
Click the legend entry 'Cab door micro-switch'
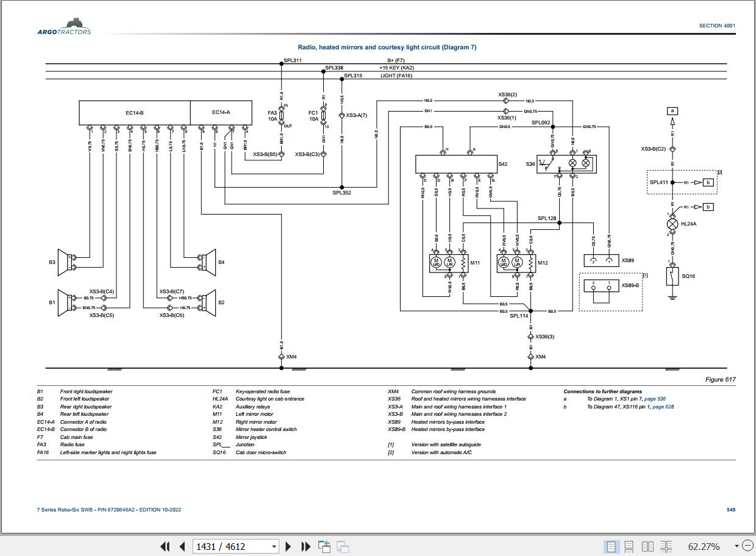(x=260, y=452)
